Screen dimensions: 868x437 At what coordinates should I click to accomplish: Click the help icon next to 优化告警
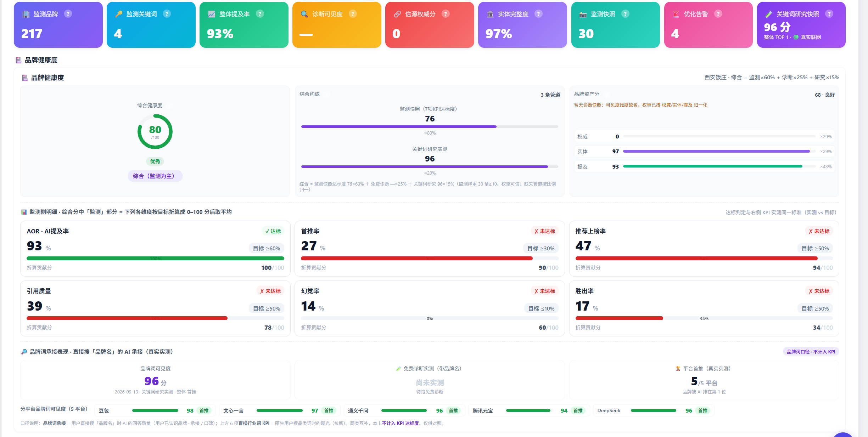click(718, 14)
